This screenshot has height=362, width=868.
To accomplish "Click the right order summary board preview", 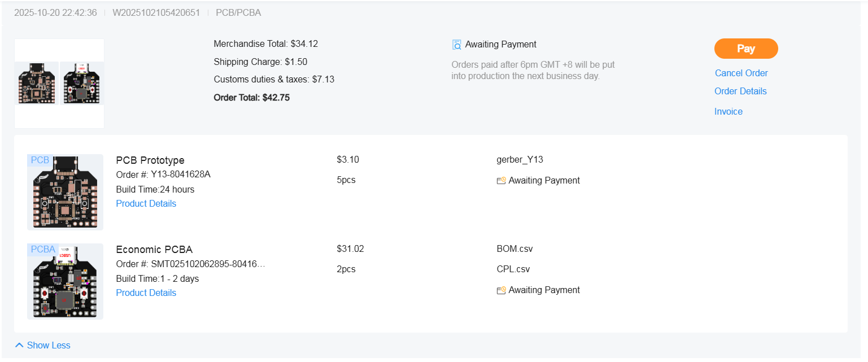I will pos(82,84).
